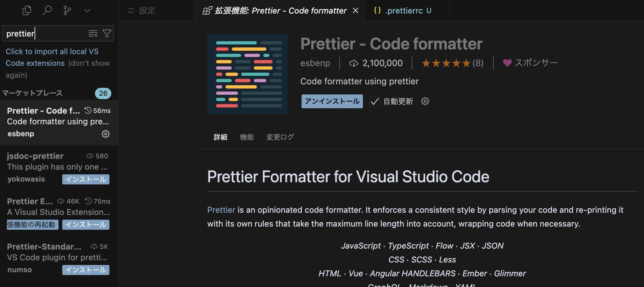Image resolution: width=644 pixels, height=287 pixels.
Task: Click download count icon showing 46K
Action: 61,201
